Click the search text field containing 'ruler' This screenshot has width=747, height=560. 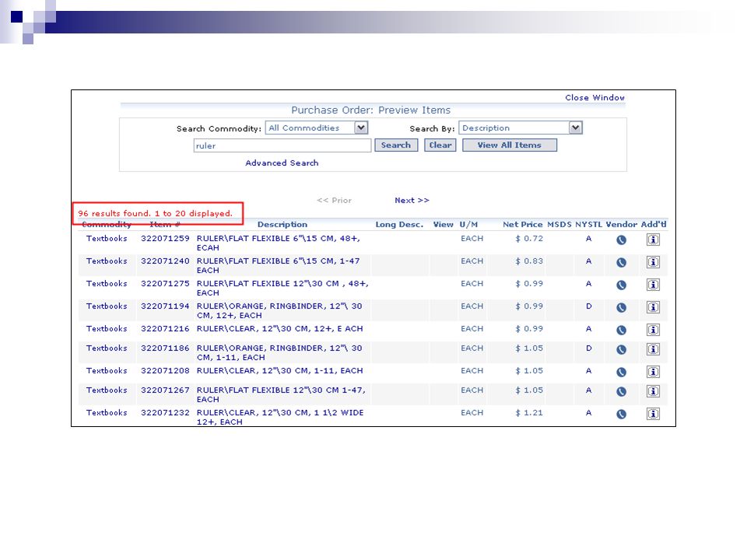[x=282, y=145]
